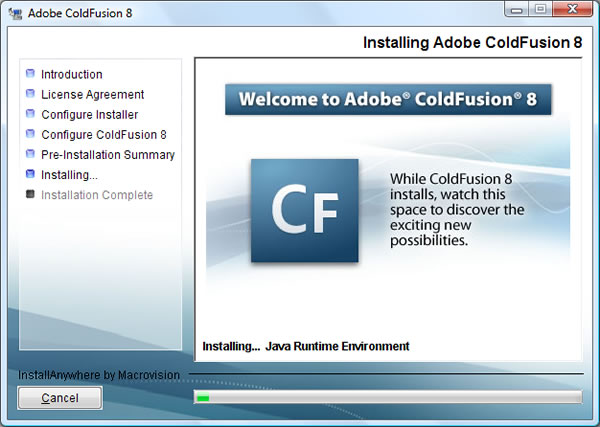
Task: Select the Configure Installer step label
Action: click(90, 114)
